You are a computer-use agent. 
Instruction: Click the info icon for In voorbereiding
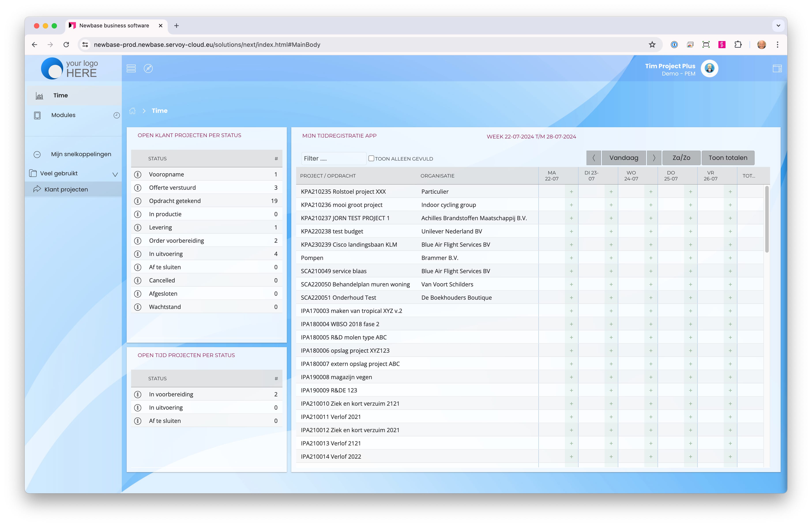click(138, 394)
